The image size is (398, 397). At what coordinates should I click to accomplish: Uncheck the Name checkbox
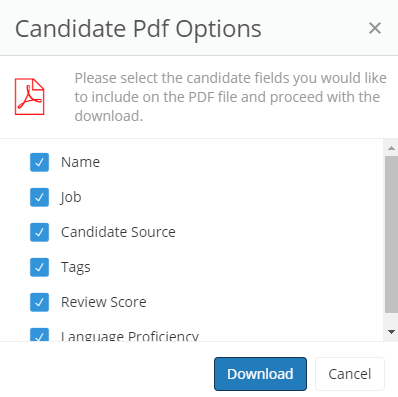pyautogui.click(x=39, y=162)
